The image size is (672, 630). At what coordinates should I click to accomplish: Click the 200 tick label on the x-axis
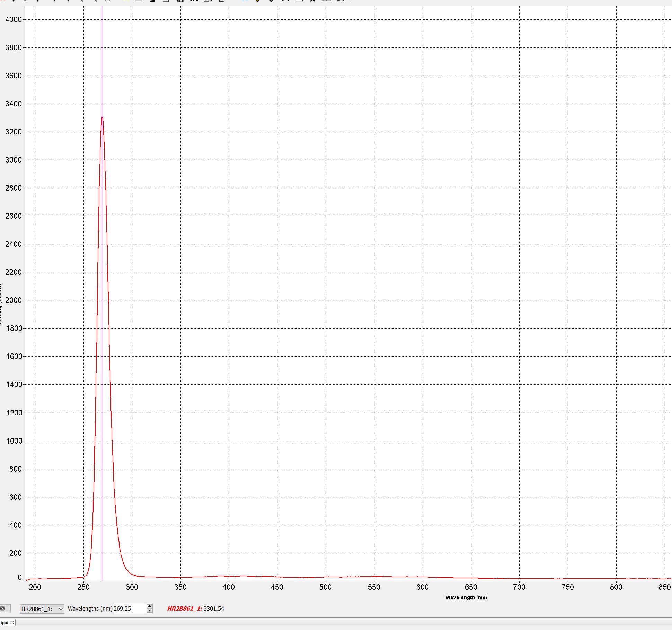35,587
